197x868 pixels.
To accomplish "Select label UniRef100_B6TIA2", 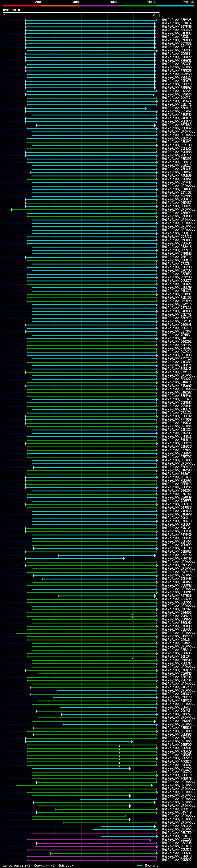I will [177, 47].
